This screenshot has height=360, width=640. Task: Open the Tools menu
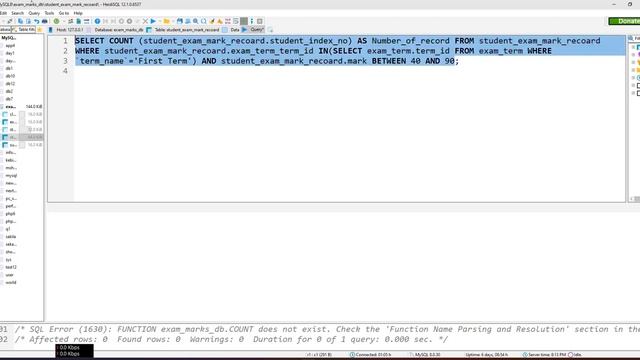pyautogui.click(x=49, y=13)
